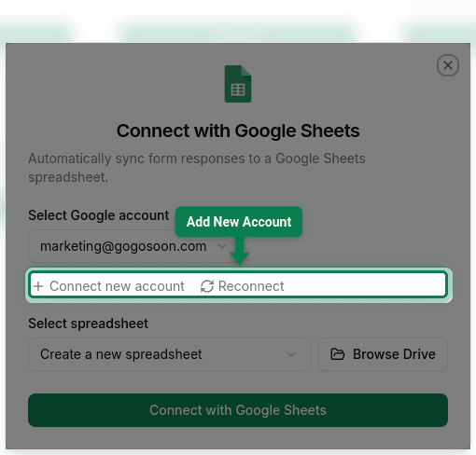Image resolution: width=476 pixels, height=455 pixels.
Task: Click the green Connect with Google Sheets button
Action: (238, 410)
